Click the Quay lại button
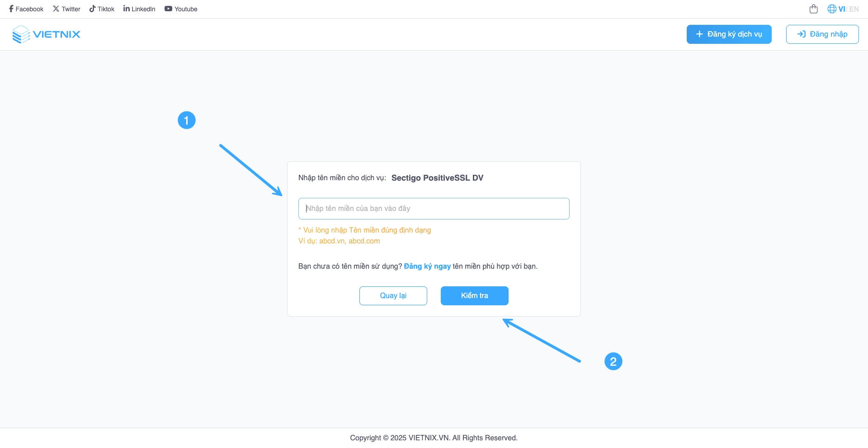The height and width of the screenshot is (448, 868). click(393, 296)
